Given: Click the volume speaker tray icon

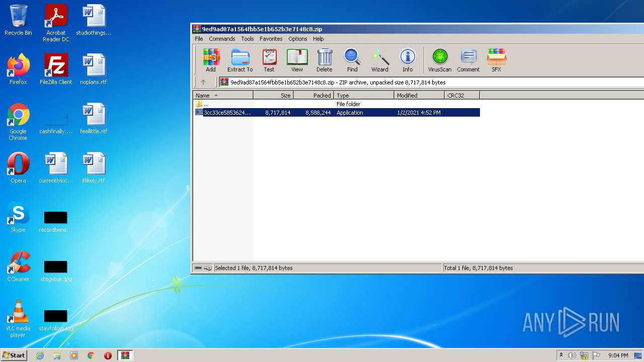Looking at the screenshot, I should click(x=572, y=355).
